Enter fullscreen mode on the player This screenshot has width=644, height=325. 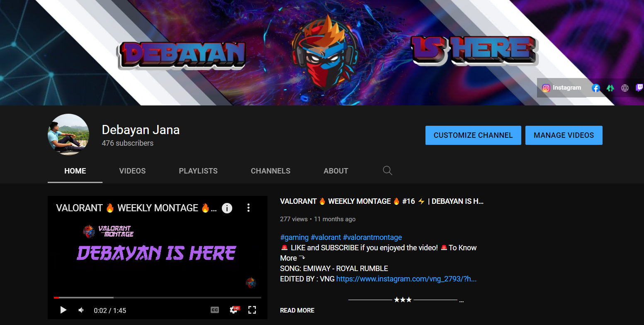252,310
